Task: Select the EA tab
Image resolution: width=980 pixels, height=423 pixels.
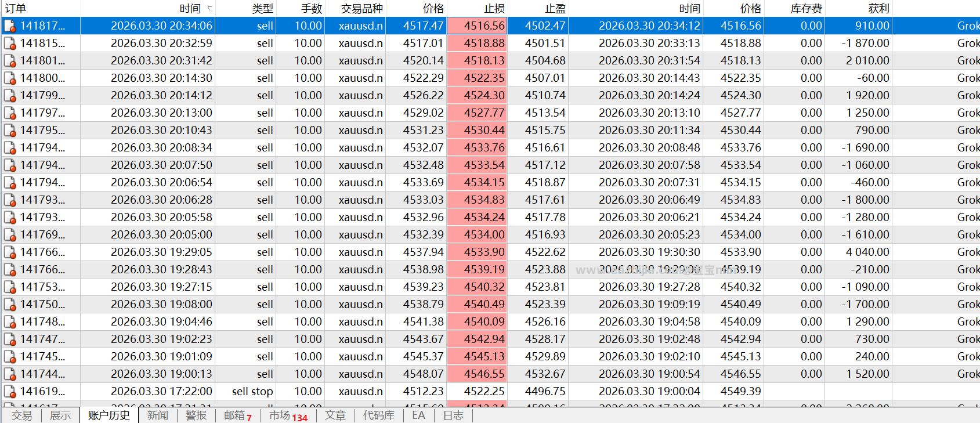Action: coord(418,415)
